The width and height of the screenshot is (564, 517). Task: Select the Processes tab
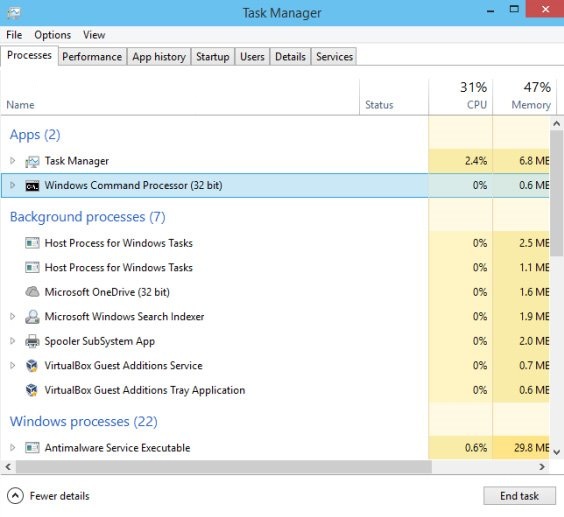pyautogui.click(x=29, y=55)
